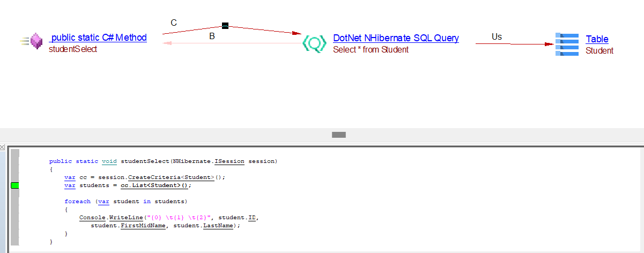Select the black handle on the C link
Screen dimensions: 644x253
pos(225,26)
